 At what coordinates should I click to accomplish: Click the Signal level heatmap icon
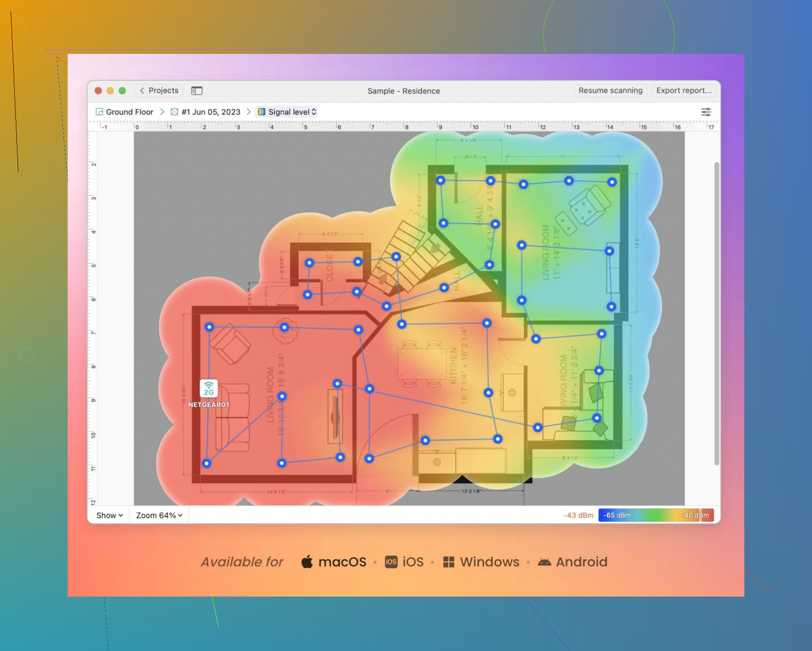[x=261, y=112]
